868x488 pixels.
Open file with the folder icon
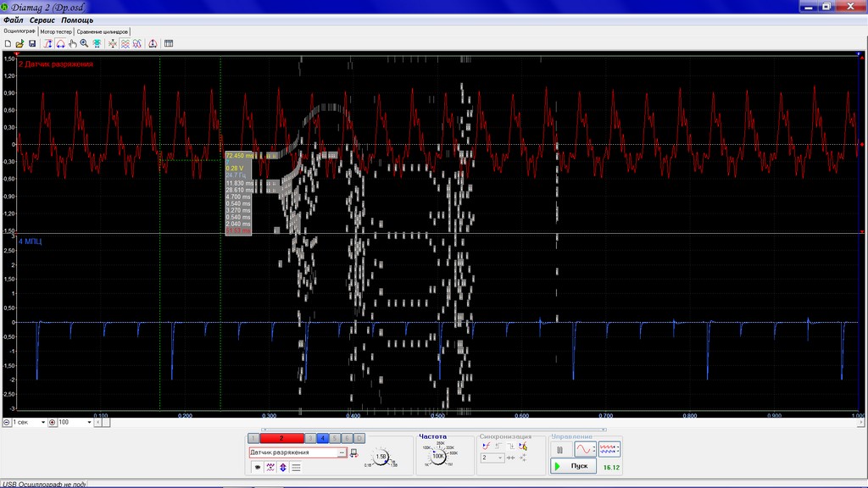pyautogui.click(x=20, y=44)
